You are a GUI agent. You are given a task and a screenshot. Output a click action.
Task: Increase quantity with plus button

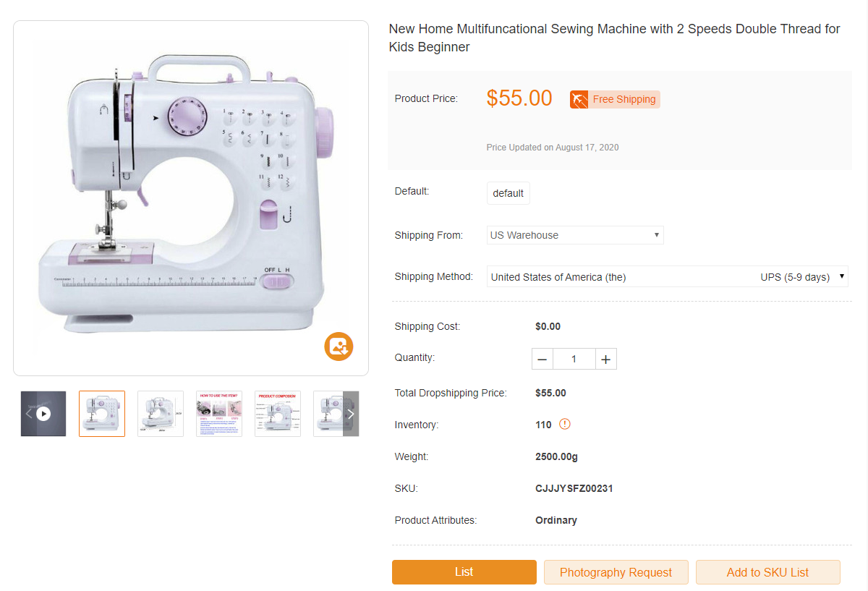(606, 360)
